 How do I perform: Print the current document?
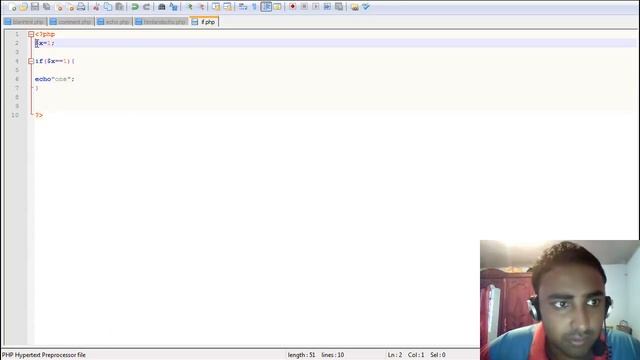(x=81, y=7)
